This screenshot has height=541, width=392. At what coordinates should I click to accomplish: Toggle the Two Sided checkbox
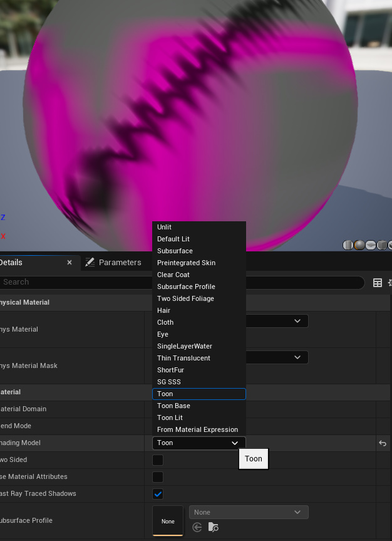tap(158, 460)
